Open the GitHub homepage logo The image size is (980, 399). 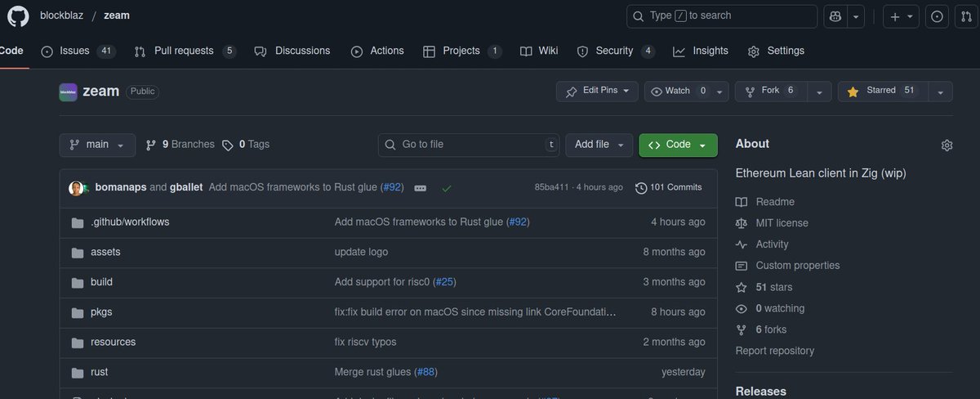(18, 16)
